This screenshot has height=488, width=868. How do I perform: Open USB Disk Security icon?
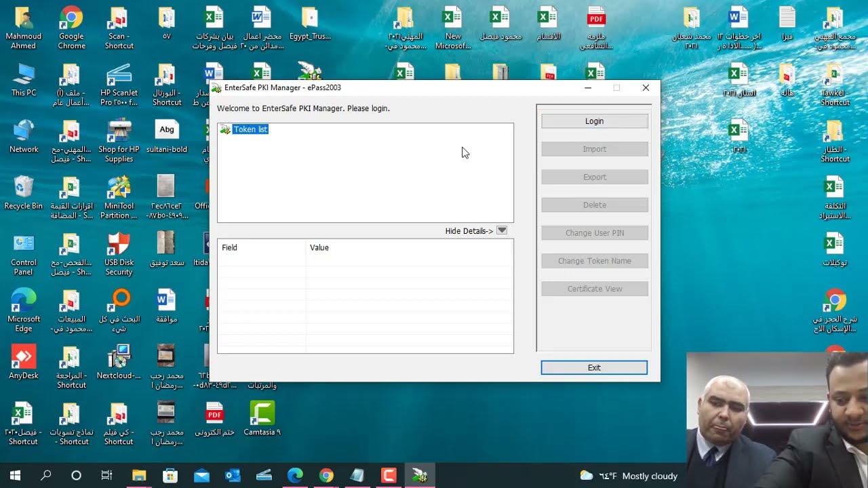tap(119, 254)
